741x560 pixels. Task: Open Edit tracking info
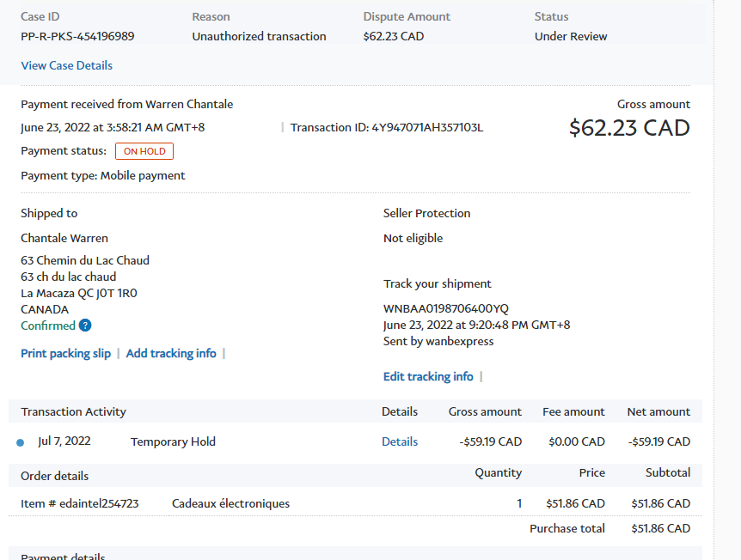tap(428, 376)
